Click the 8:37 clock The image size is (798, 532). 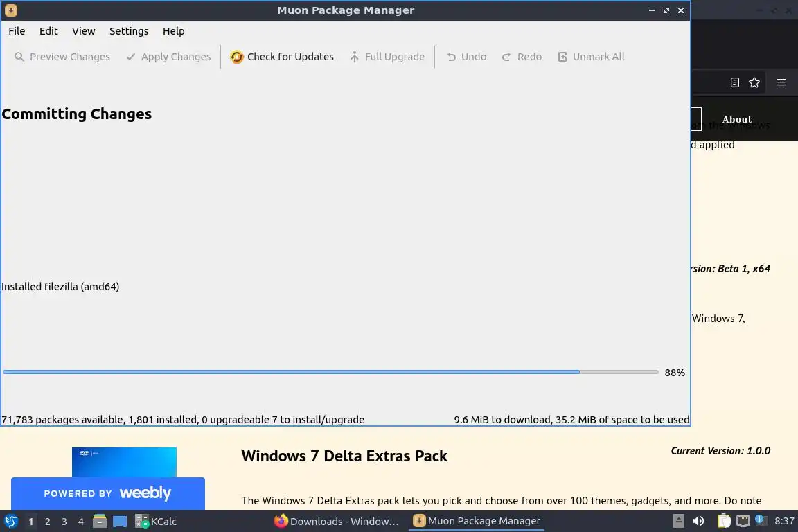pos(784,521)
